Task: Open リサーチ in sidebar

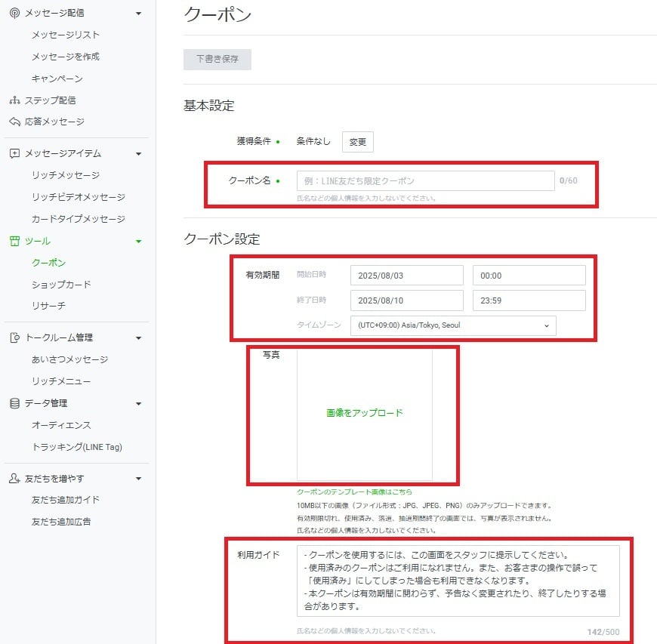Action: pos(48,306)
